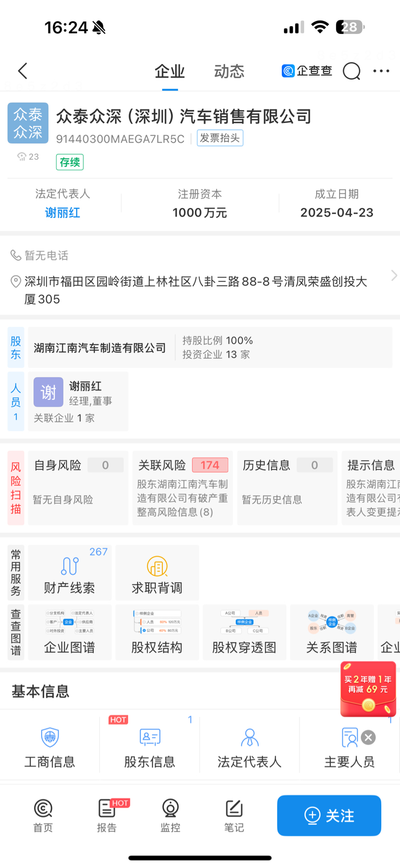Open 提示信息 card
Image resolution: width=400 pixels, height=868 pixels.
(x=371, y=487)
